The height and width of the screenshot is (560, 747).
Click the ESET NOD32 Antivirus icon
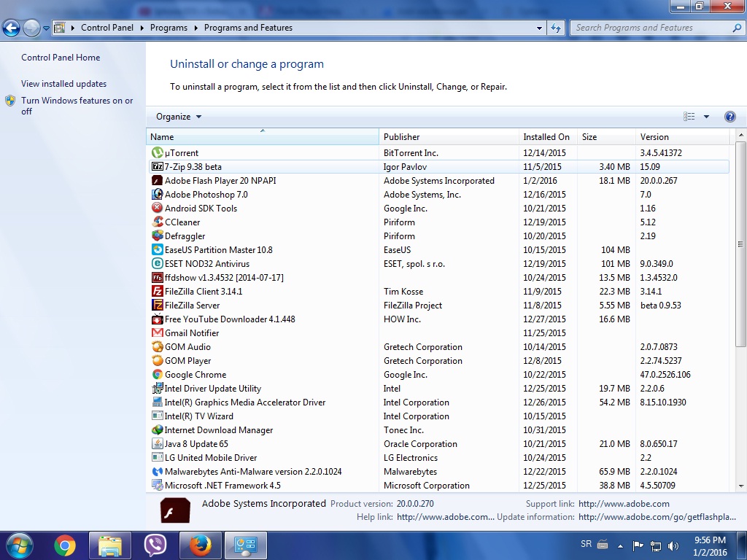(x=158, y=263)
